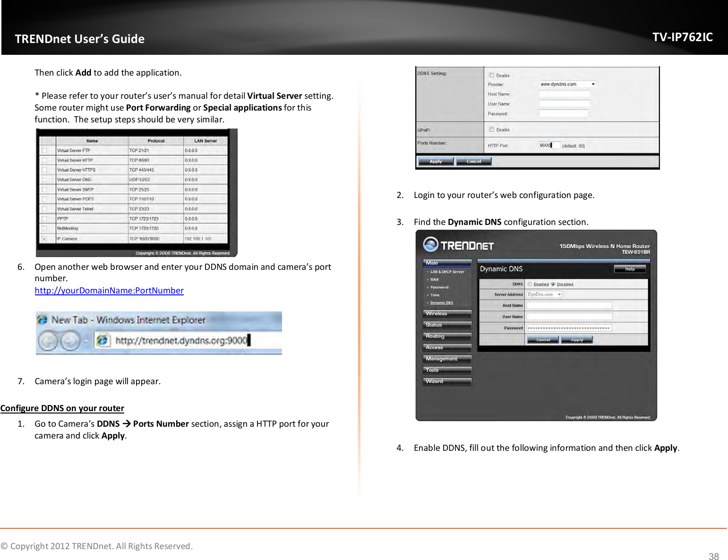Open the Time submenu link
The image size is (728, 560).
435,295
